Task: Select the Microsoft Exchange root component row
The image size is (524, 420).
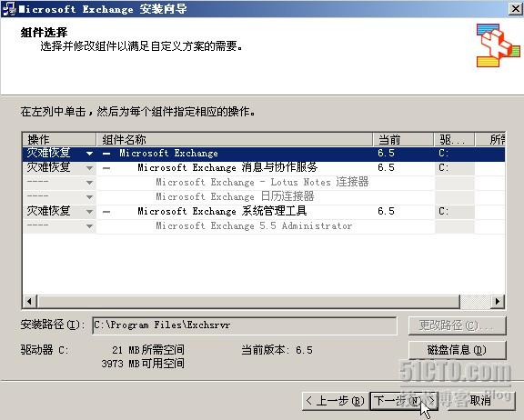Action: pos(263,154)
